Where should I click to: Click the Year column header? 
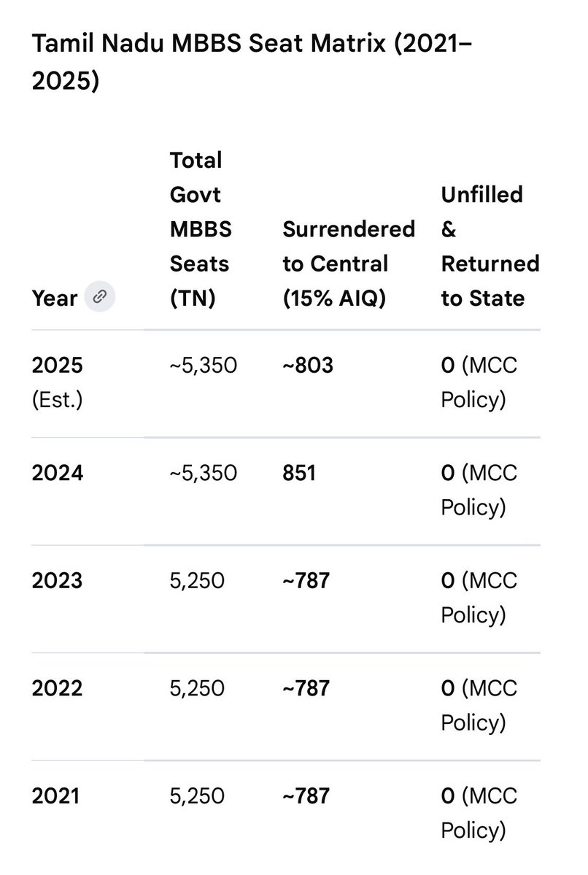click(54, 298)
